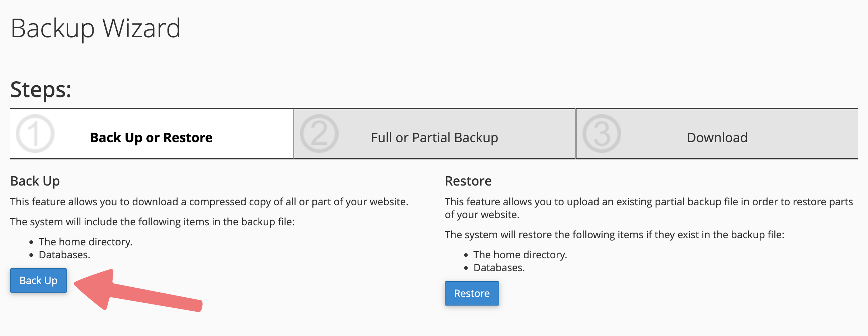This screenshot has width=868, height=336.
Task: Click the step 2 number circle icon
Action: coord(319,134)
